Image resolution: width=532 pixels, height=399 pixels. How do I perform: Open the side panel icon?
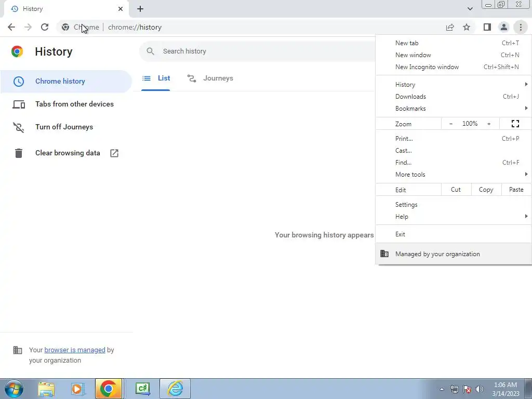[487, 27]
